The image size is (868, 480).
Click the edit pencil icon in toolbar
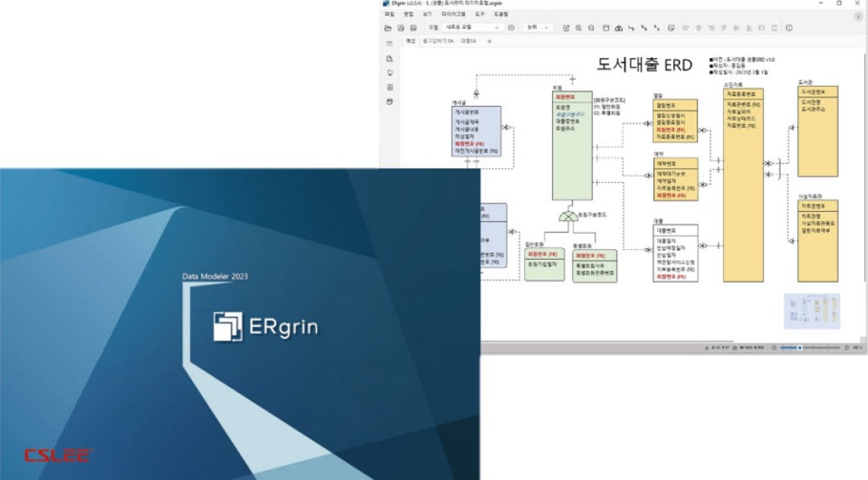566,27
